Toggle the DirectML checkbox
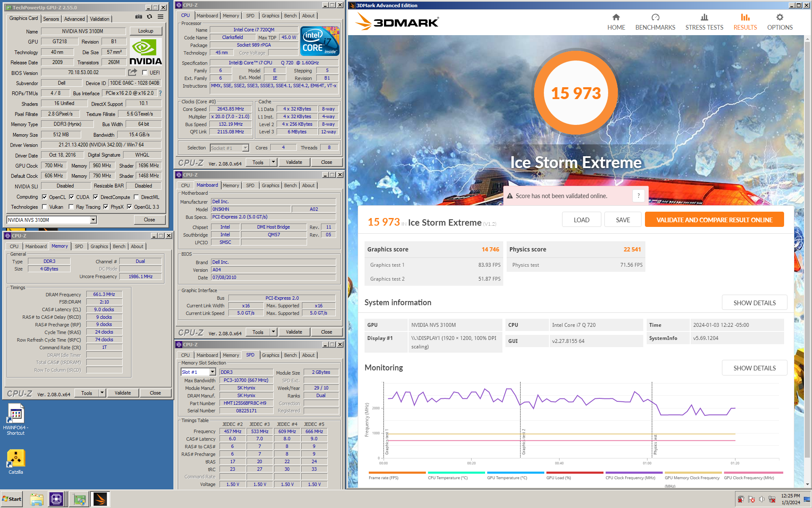Viewport: 812px width, 508px height. pyautogui.click(x=136, y=197)
